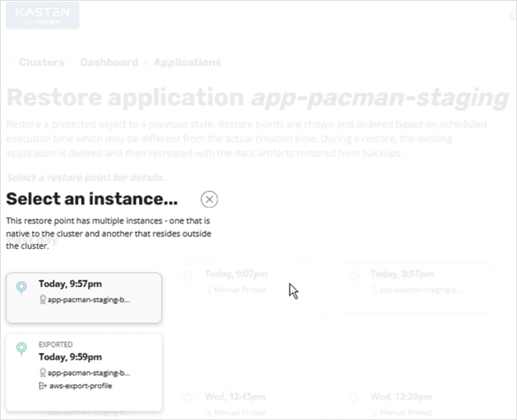
Task: Click pin icon of Today, 9:07pm restore point
Action: pos(188,276)
